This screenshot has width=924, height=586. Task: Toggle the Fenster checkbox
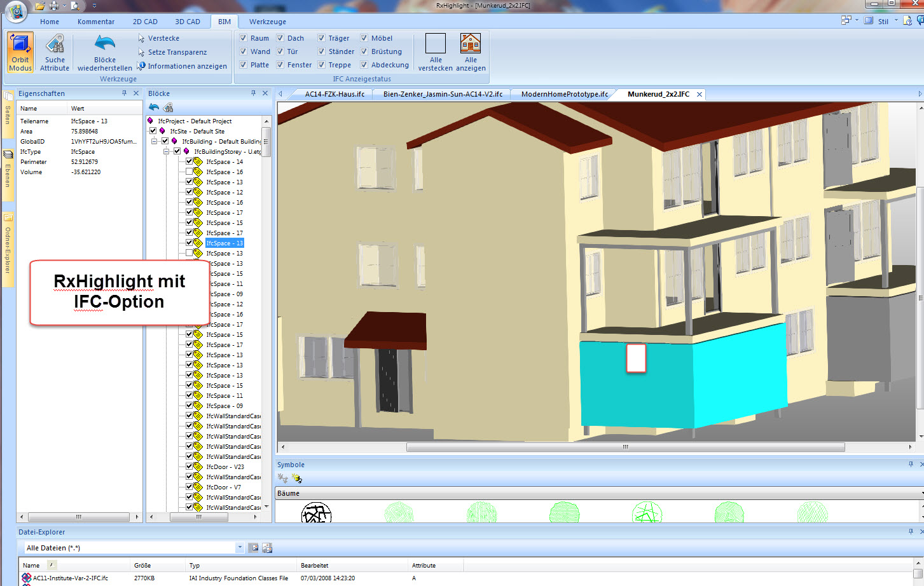[x=280, y=65]
